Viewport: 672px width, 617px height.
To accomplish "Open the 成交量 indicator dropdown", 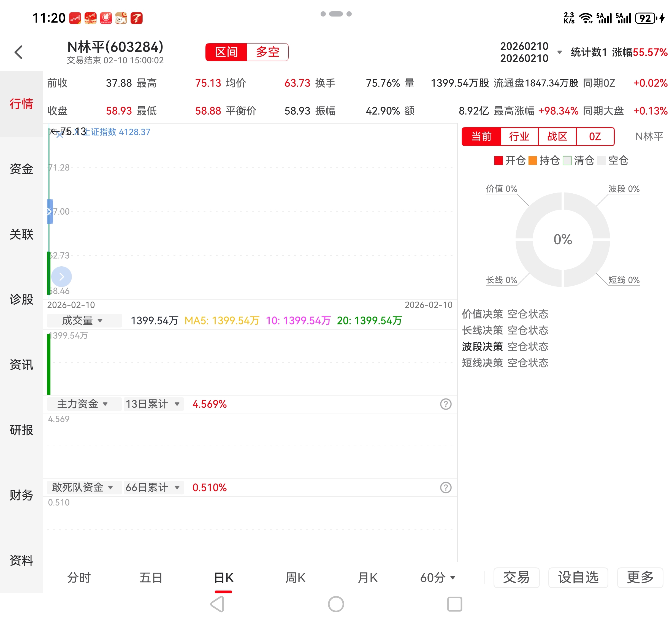I will [x=83, y=321].
